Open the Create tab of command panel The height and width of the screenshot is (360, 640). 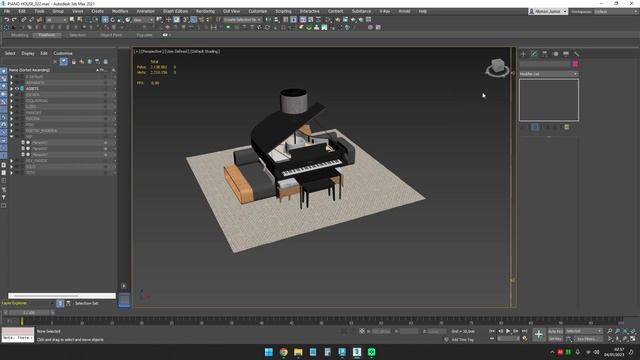(x=523, y=53)
